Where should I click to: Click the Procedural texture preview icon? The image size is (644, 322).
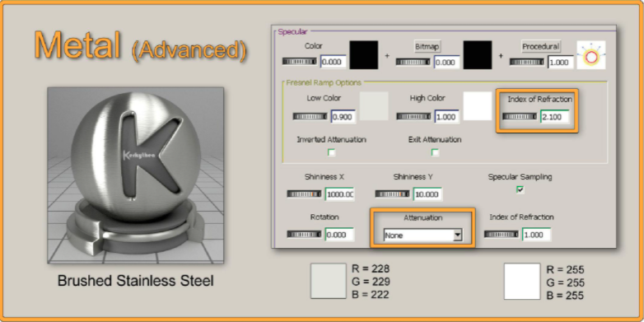click(x=591, y=54)
